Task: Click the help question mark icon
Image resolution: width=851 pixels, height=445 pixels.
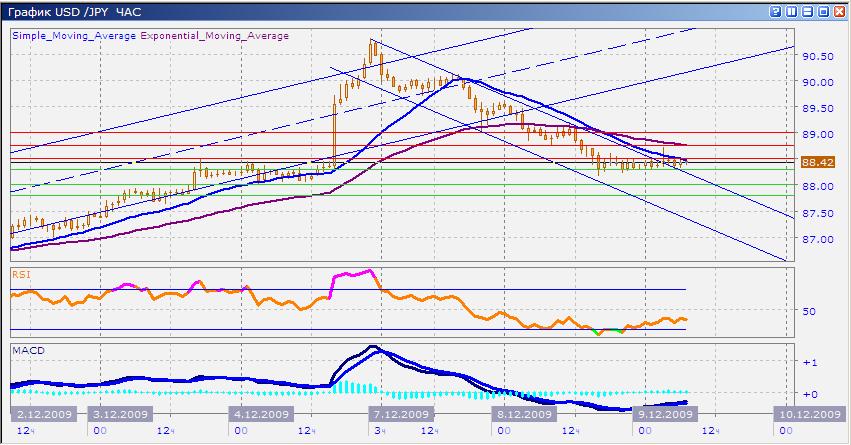Action: (775, 11)
